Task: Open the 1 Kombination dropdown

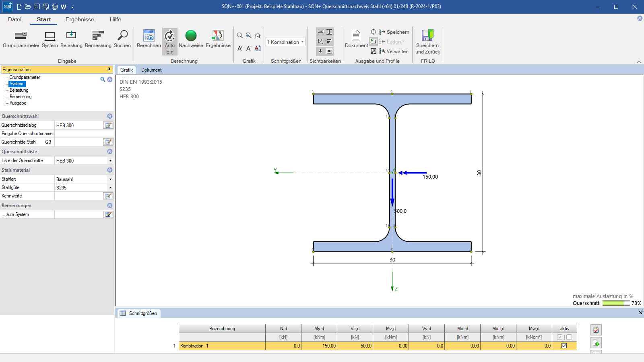Action: pos(285,42)
